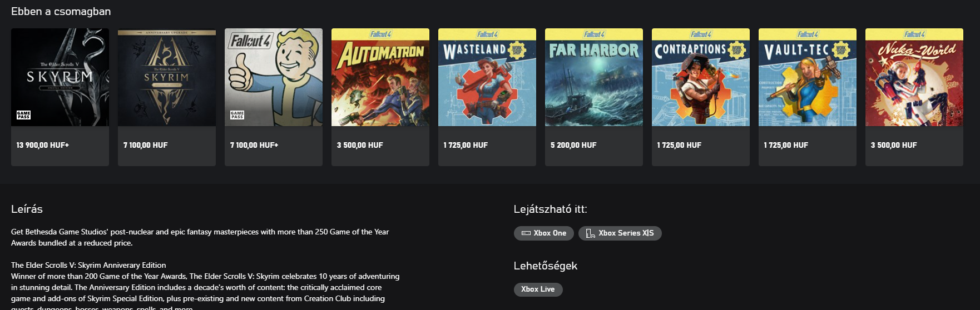Screen dimensions: 980x310
Task: Select the Xbox Live capability tag
Action: pyautogui.click(x=538, y=289)
